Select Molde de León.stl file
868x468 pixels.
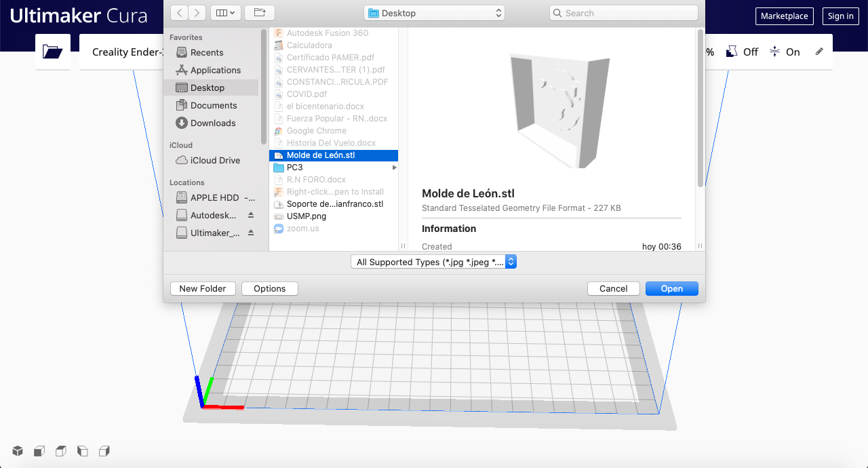[334, 155]
